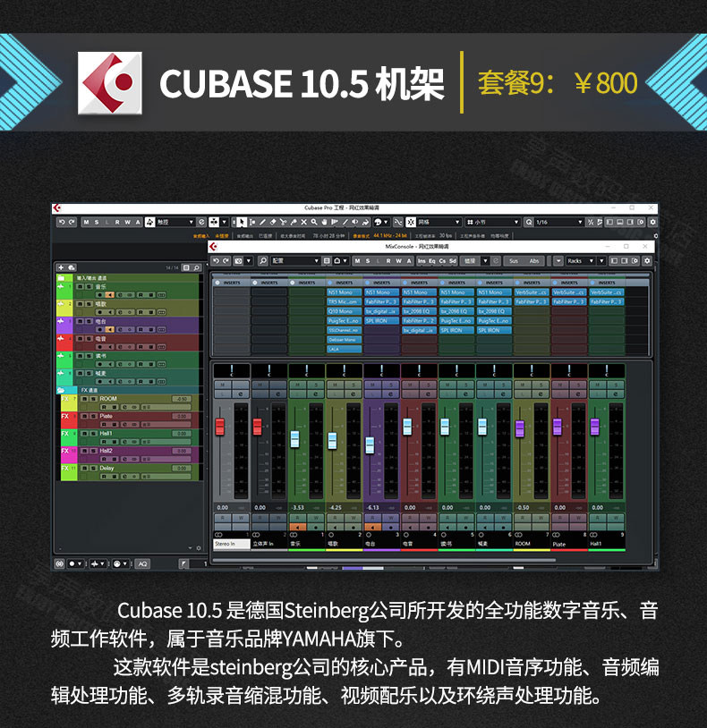Mute the 电台 channel in MixConsole
707x728 pixels.
tap(372, 385)
